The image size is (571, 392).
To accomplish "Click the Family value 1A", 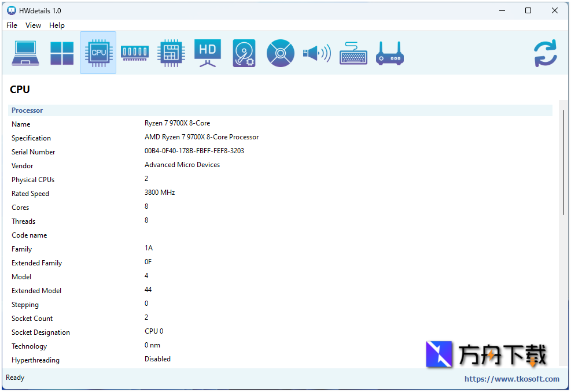I will coord(149,248).
